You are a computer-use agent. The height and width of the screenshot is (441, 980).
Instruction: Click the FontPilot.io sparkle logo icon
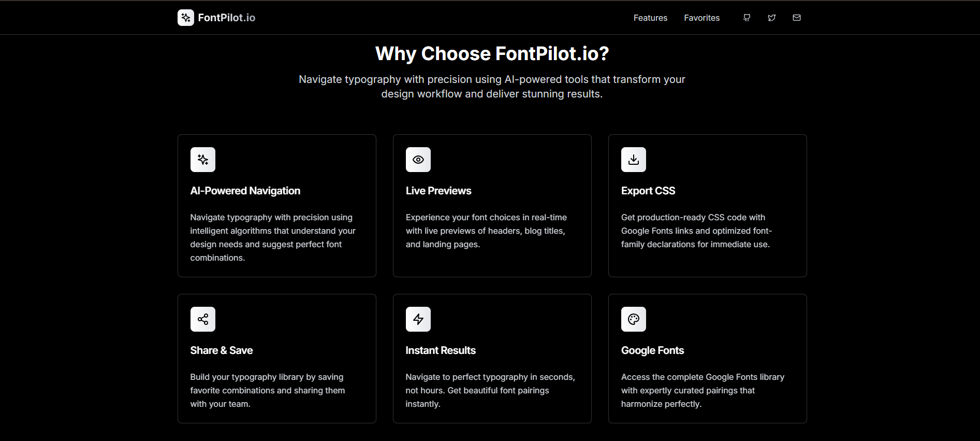pos(185,17)
